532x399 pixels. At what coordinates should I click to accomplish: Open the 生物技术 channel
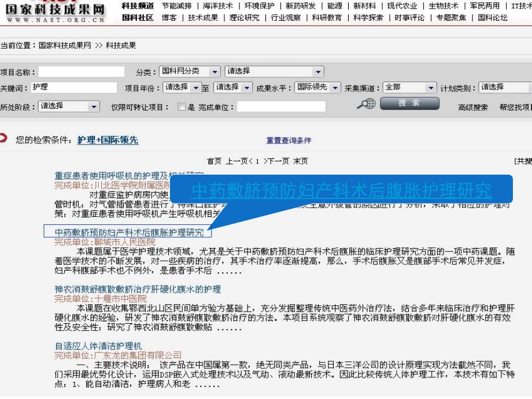[x=444, y=6]
